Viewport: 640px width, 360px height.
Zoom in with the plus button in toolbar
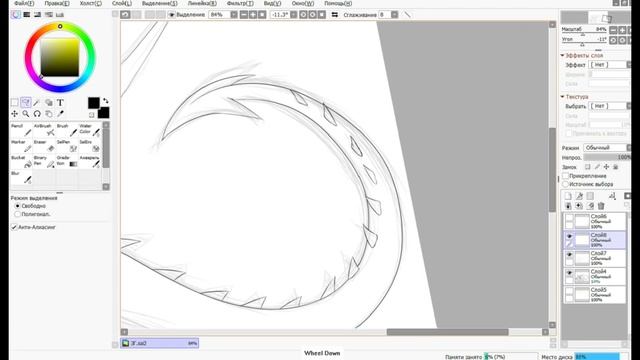253,15
